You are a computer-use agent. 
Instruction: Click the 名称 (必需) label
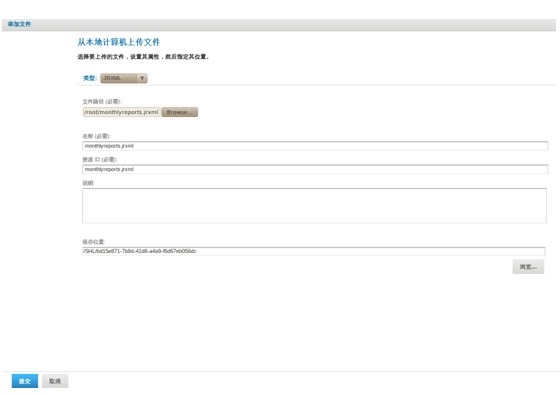click(x=96, y=136)
